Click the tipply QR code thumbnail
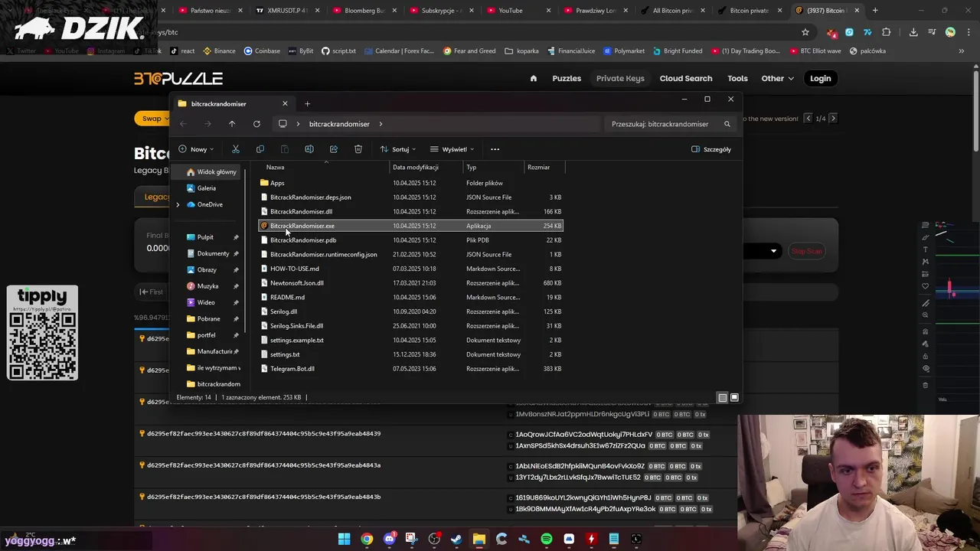The image size is (980, 551). [42, 332]
